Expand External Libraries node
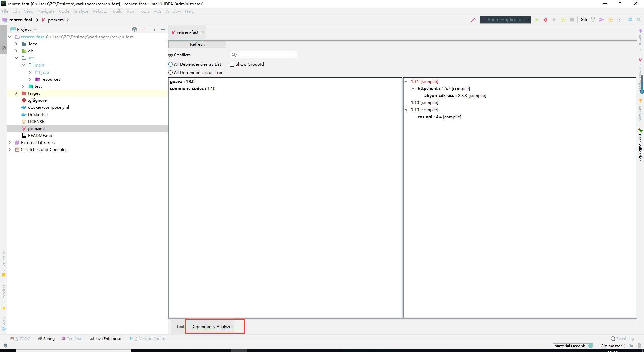Screen dimensions: 644x352 [10, 143]
